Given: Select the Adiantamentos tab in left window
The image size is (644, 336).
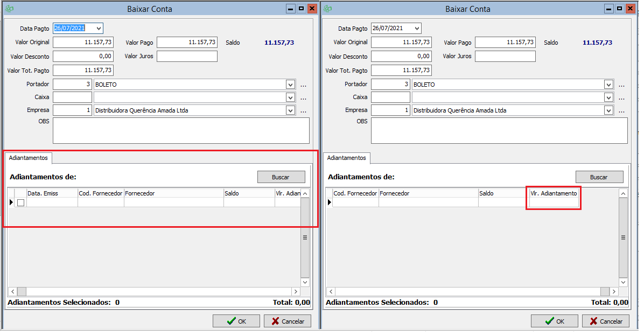Looking at the screenshot, I should (29, 158).
